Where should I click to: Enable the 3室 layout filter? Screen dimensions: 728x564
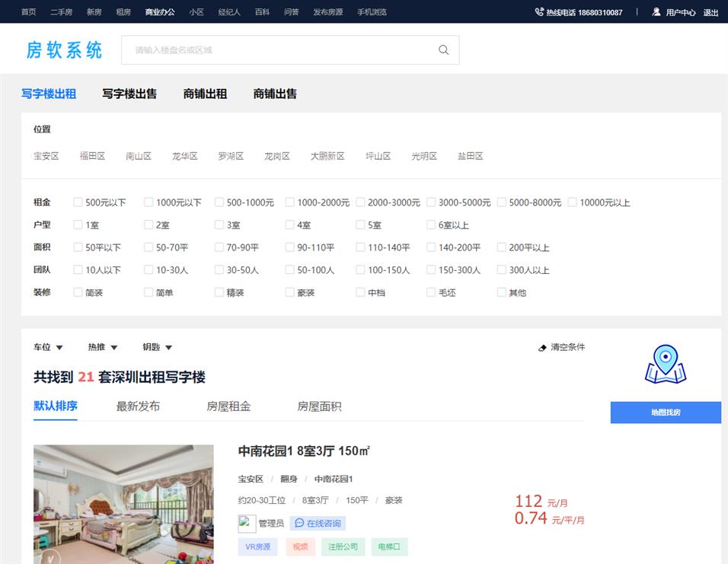(x=219, y=225)
